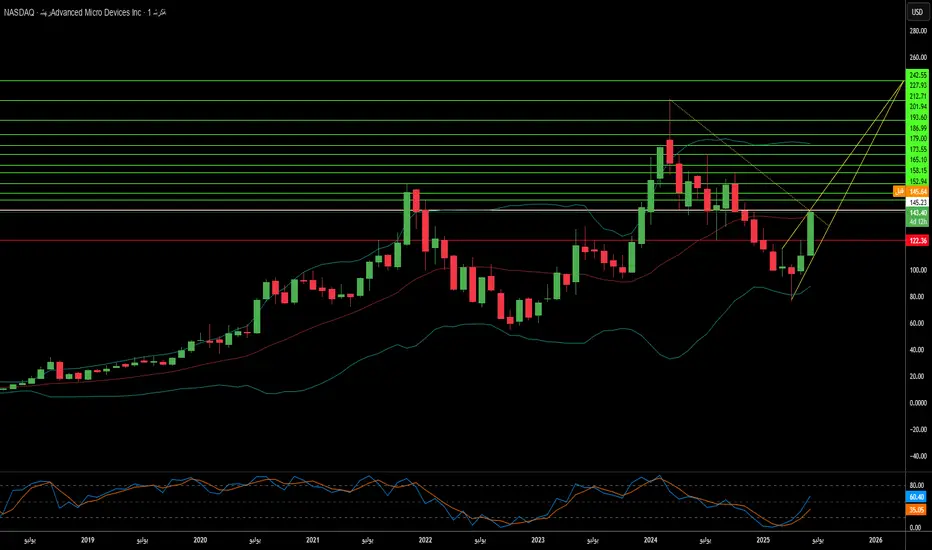
Task: Click the 2021 label on time axis
Action: click(x=313, y=540)
